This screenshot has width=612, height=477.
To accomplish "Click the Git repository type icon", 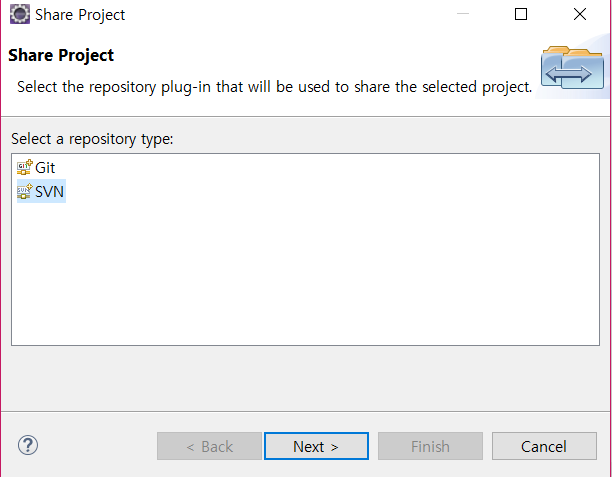I will (25, 167).
